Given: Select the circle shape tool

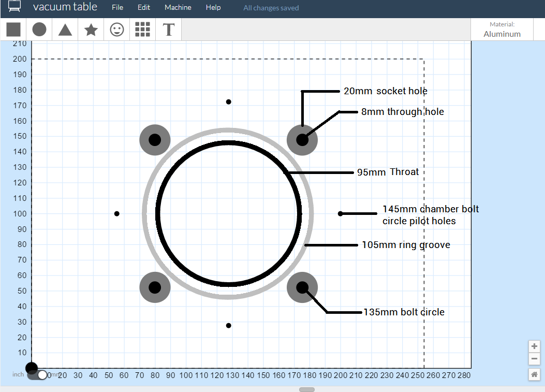Looking at the screenshot, I should (x=39, y=30).
